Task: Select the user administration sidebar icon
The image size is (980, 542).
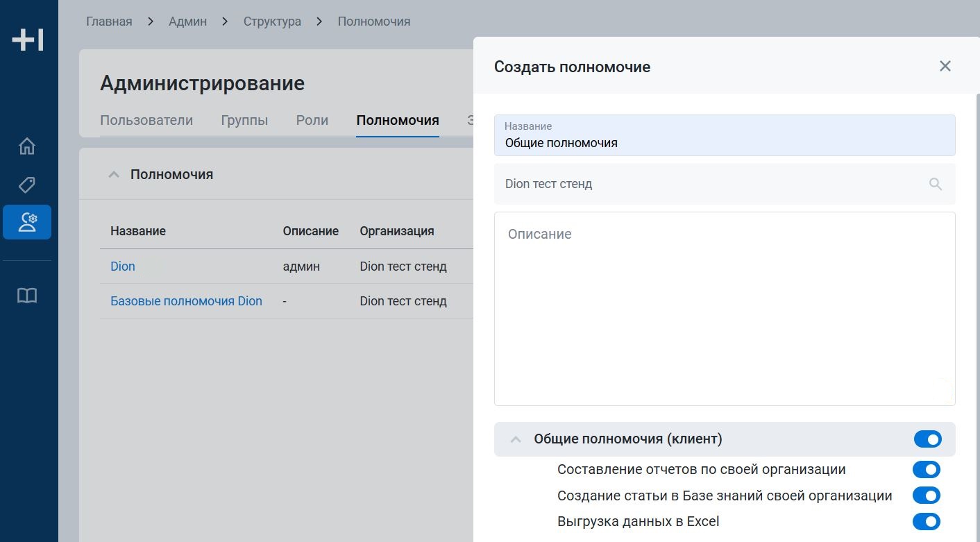Action: (x=27, y=222)
